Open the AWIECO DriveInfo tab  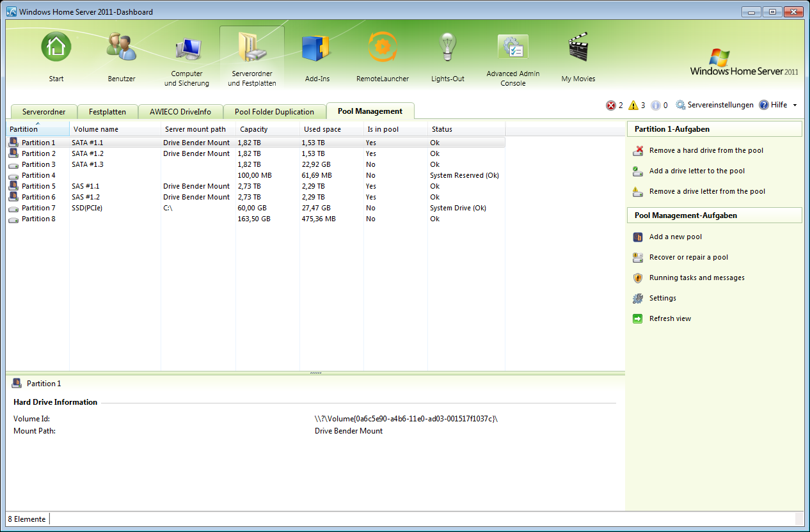(x=180, y=112)
